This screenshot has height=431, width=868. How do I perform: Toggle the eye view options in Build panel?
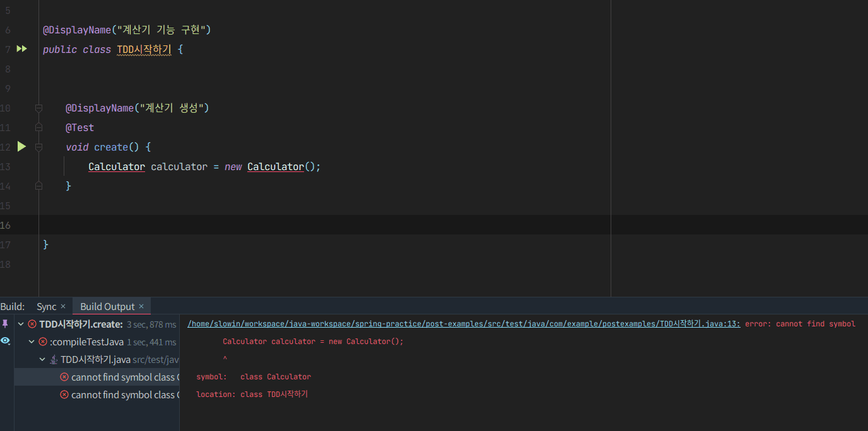coord(6,341)
